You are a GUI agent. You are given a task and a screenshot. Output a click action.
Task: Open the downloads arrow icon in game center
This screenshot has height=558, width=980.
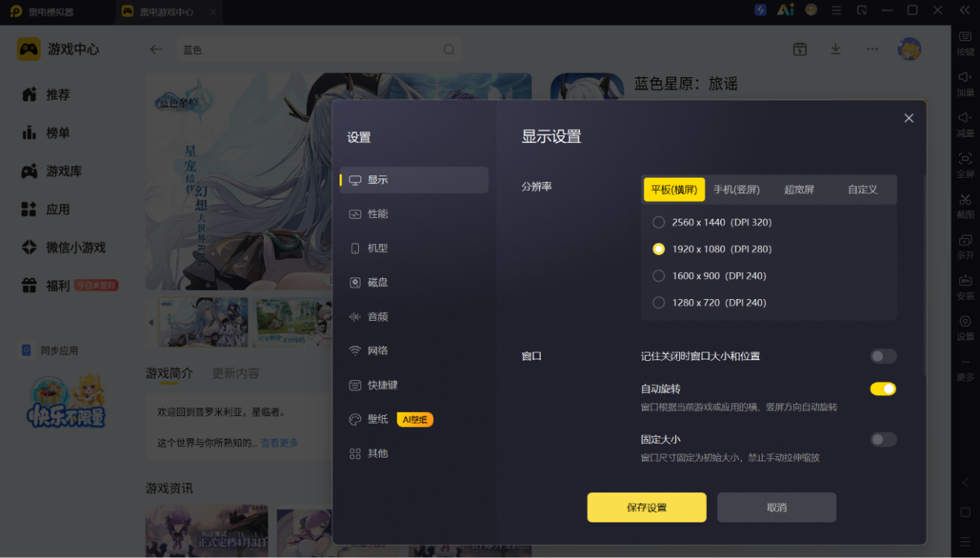[835, 49]
